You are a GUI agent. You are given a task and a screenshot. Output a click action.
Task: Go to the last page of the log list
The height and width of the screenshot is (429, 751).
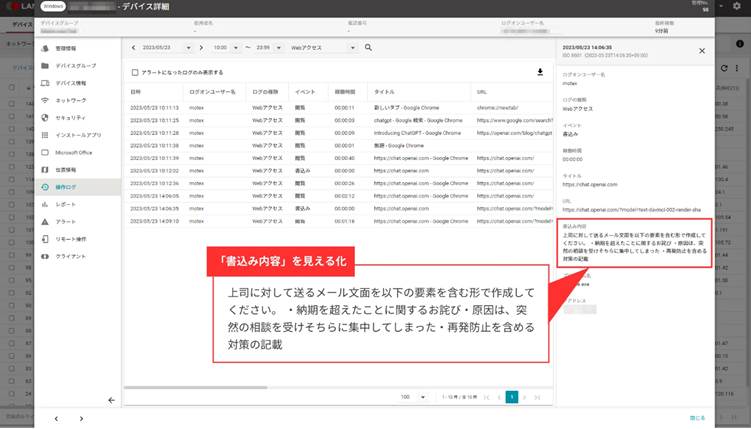537,397
